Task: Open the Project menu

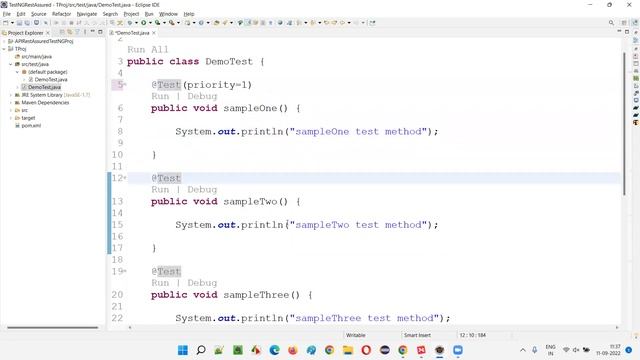Action: [x=131, y=14]
